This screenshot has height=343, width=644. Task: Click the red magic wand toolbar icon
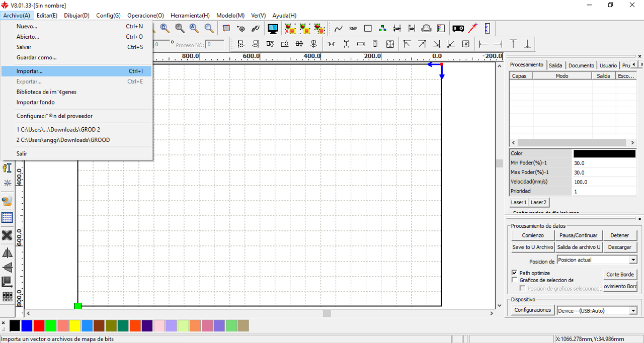tap(473, 29)
